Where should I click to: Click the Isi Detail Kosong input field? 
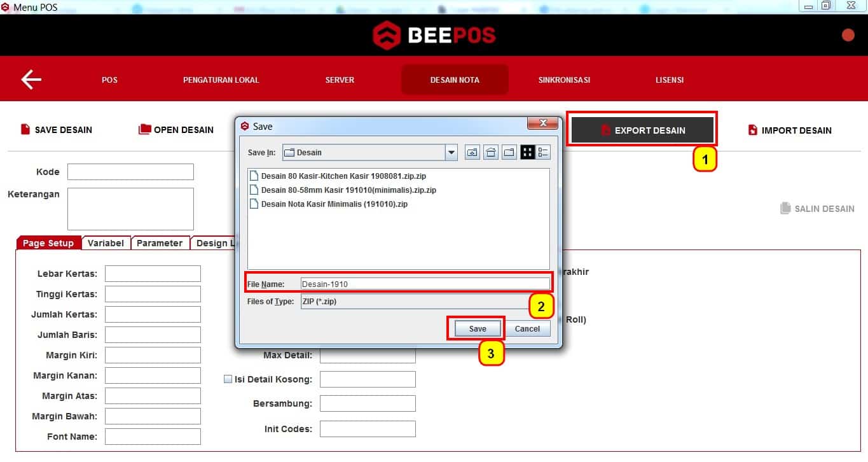pyautogui.click(x=368, y=379)
